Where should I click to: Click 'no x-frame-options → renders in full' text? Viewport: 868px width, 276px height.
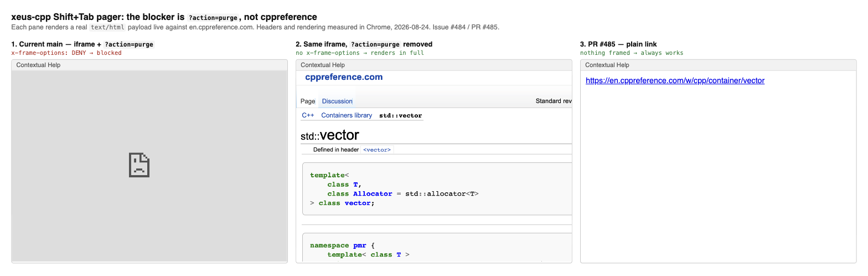pyautogui.click(x=360, y=53)
